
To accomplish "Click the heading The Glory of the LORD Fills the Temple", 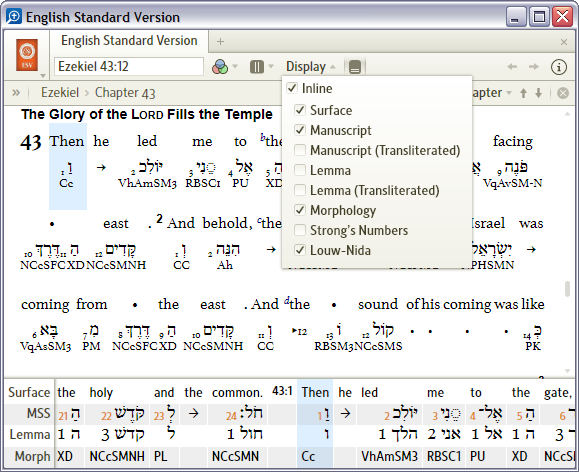I will click(147, 114).
